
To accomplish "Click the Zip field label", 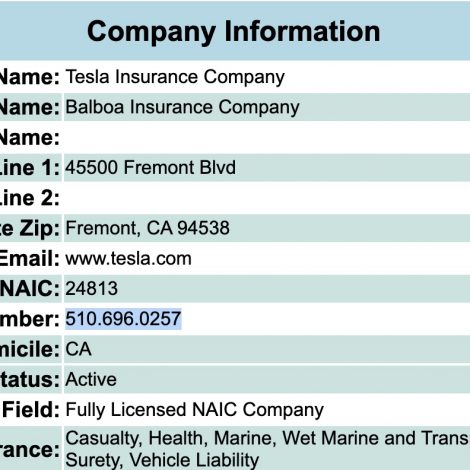I will tap(29, 228).
